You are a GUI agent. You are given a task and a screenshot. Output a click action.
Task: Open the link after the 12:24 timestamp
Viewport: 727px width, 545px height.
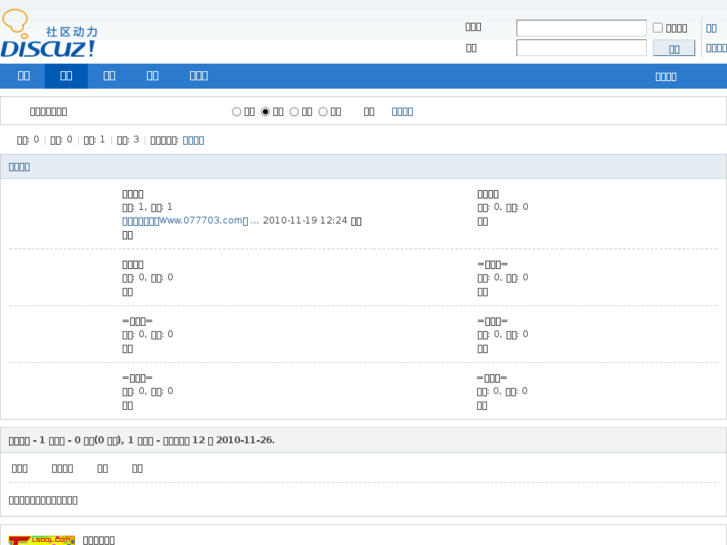[x=356, y=221]
